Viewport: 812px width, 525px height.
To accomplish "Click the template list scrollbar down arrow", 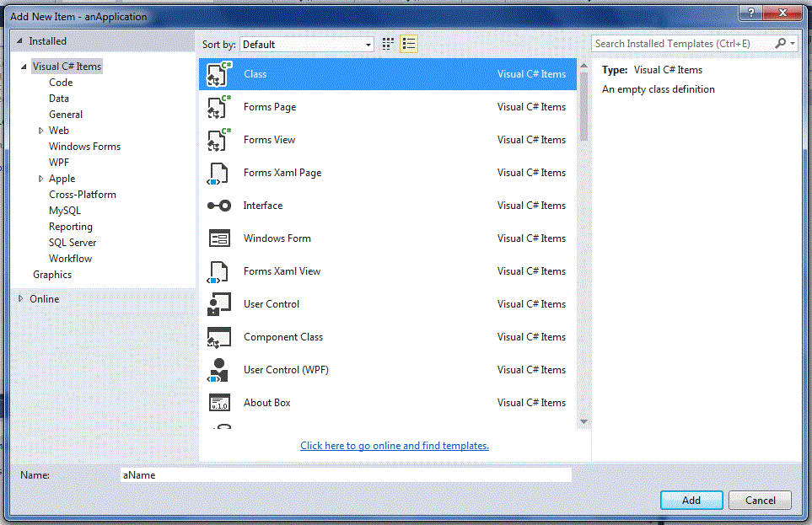I will (583, 421).
